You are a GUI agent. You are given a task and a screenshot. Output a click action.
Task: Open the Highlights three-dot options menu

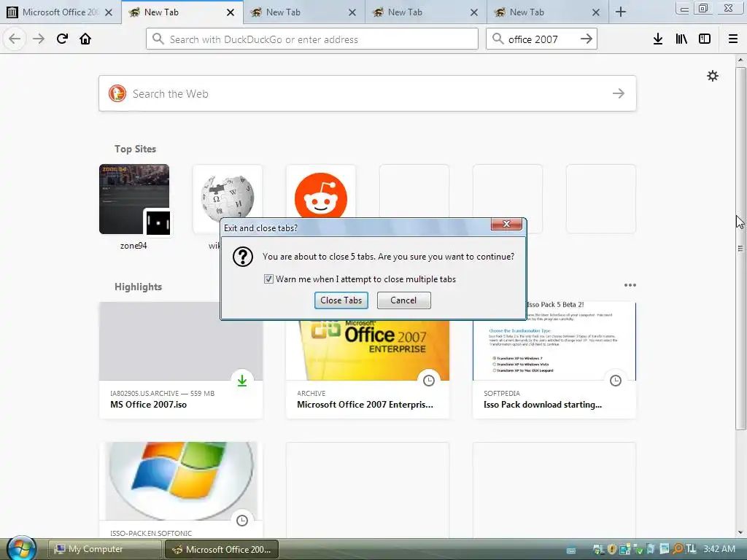[630, 285]
